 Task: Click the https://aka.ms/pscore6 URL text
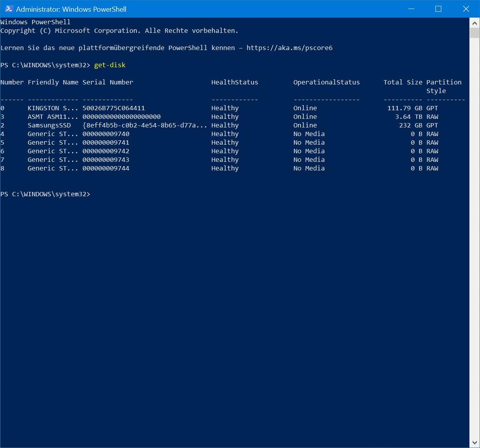pyautogui.click(x=290, y=48)
